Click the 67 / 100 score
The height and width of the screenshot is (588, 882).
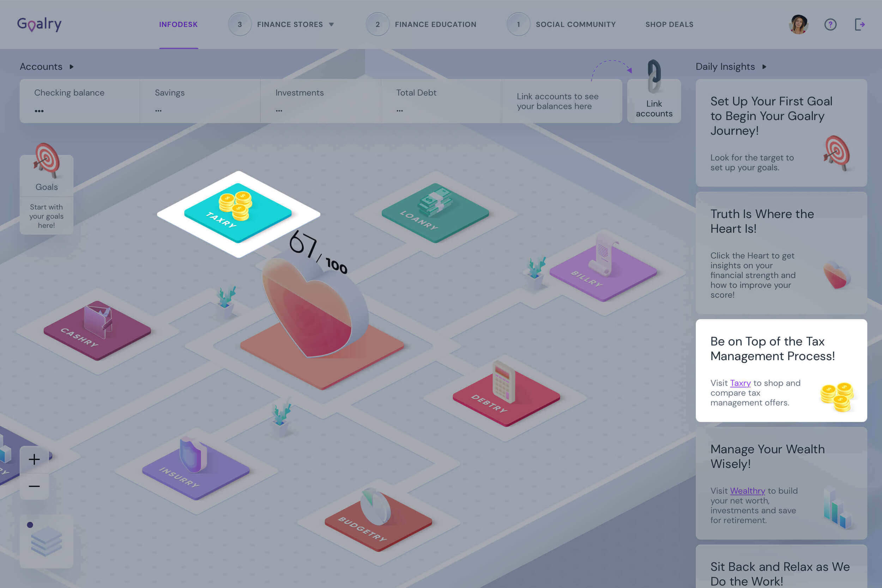coord(318,252)
